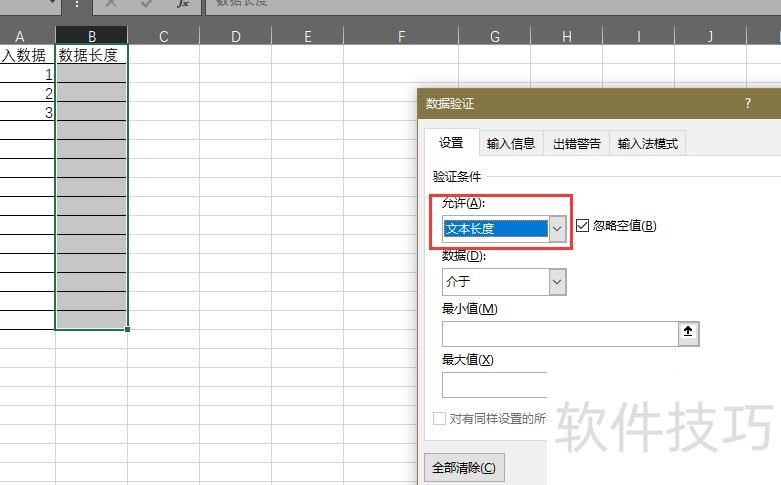Viewport: 781px width, 485px height.
Task: Click into the 最大值 input field
Action: tap(494, 385)
